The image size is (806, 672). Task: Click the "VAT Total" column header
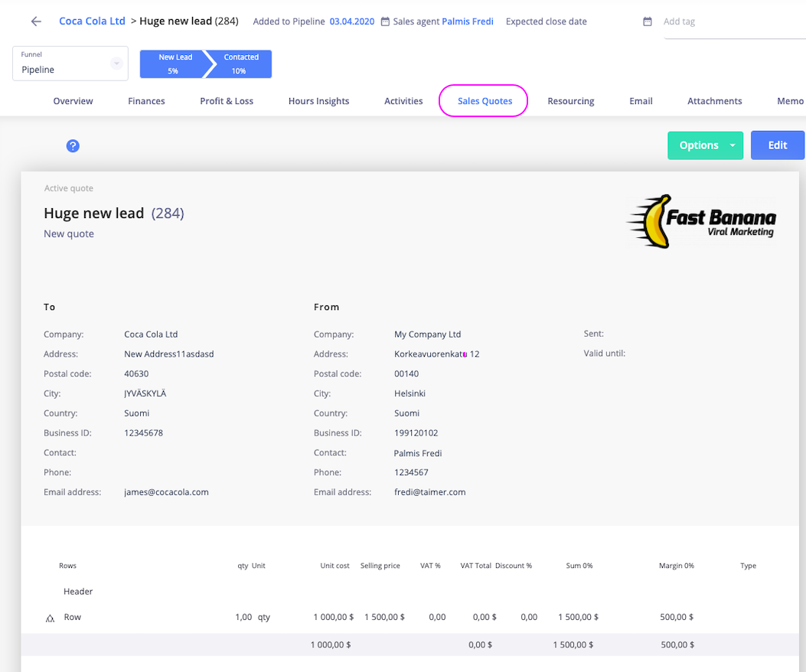475,566
